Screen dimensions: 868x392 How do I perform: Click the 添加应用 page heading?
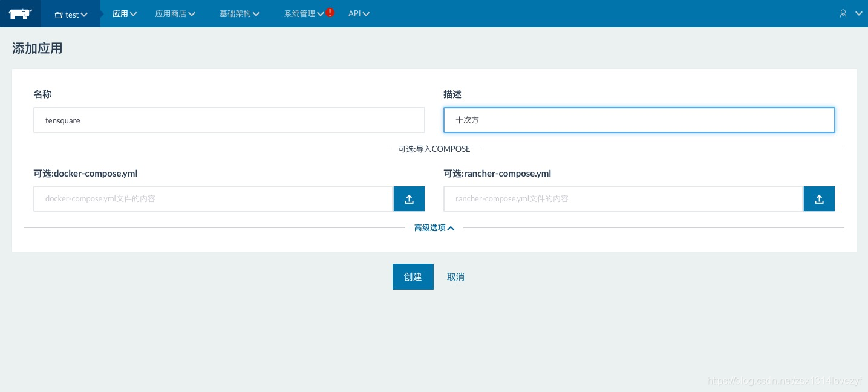pyautogui.click(x=38, y=48)
